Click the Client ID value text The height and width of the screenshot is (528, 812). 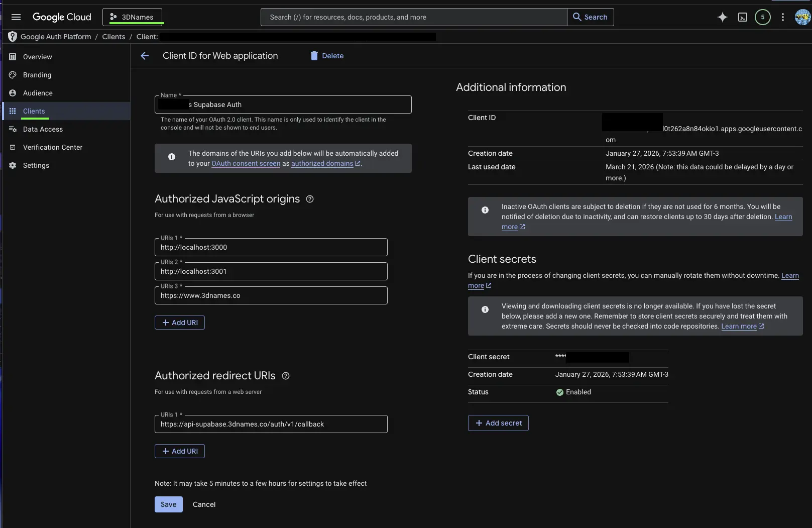coord(704,129)
